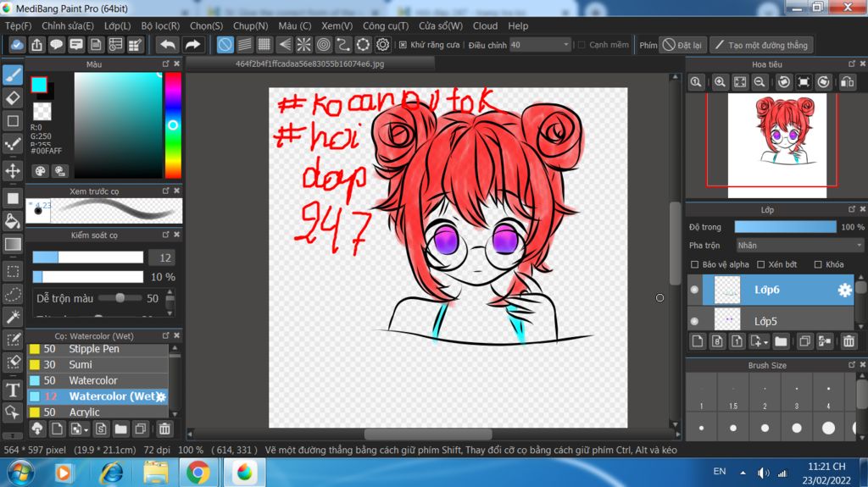The height and width of the screenshot is (487, 868).
Task: Select the rectangular Selection tool
Action: (13, 271)
